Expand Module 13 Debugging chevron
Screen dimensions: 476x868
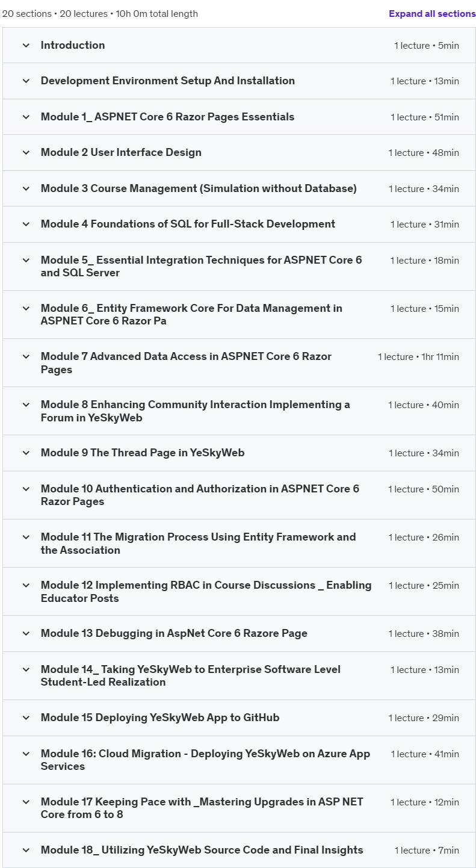coord(26,633)
